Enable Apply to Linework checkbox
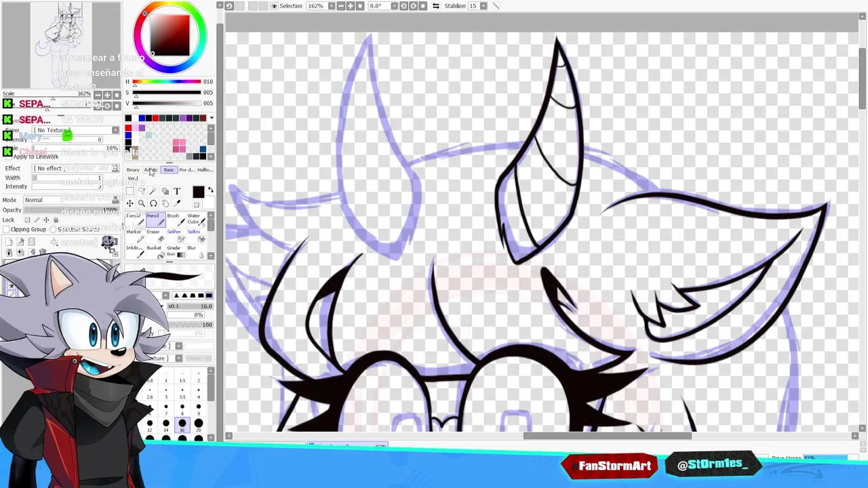The width and height of the screenshot is (868, 488). pyautogui.click(x=9, y=157)
